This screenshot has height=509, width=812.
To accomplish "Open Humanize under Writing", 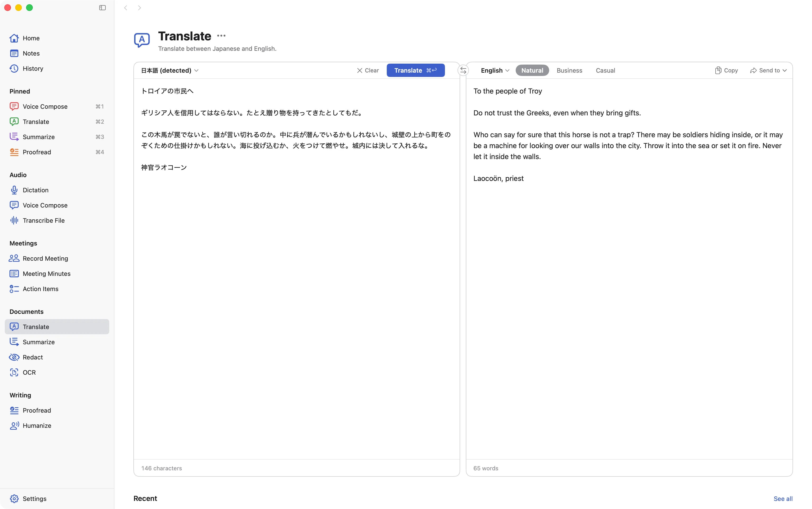I will pyautogui.click(x=57, y=425).
